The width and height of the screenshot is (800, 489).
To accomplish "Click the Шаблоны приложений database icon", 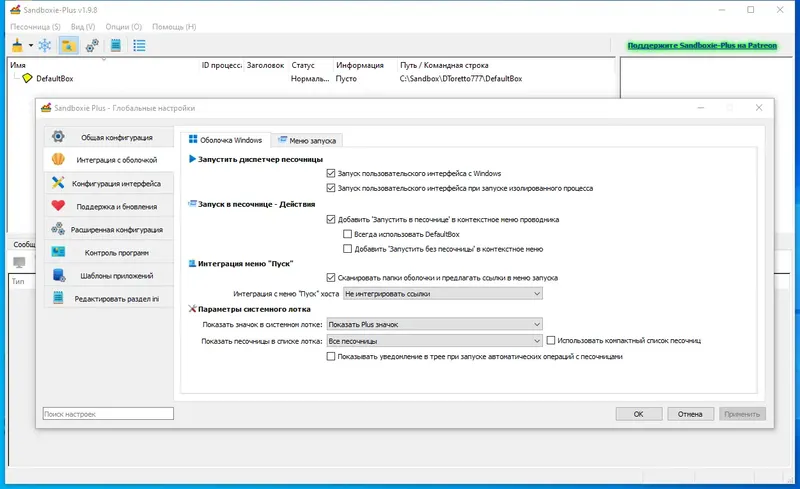I will pyautogui.click(x=58, y=275).
